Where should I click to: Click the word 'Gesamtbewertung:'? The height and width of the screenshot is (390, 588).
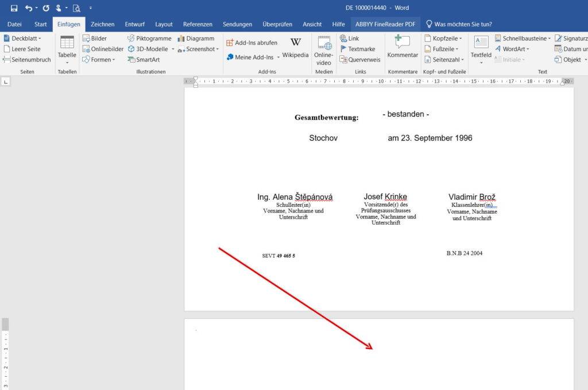pos(327,117)
